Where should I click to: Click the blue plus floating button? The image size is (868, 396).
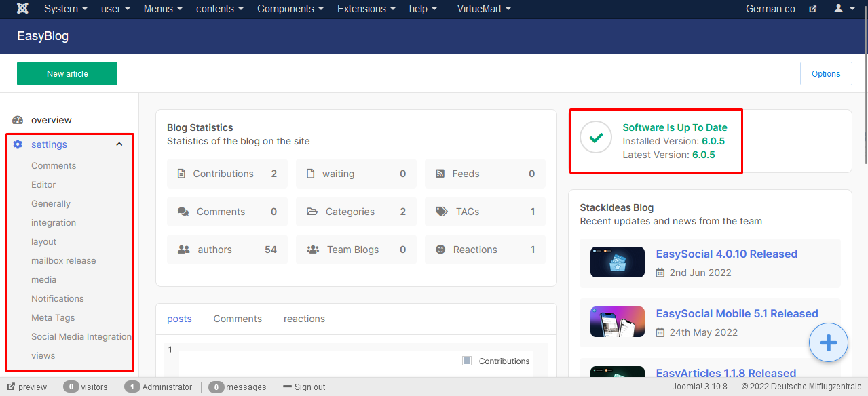click(x=828, y=343)
